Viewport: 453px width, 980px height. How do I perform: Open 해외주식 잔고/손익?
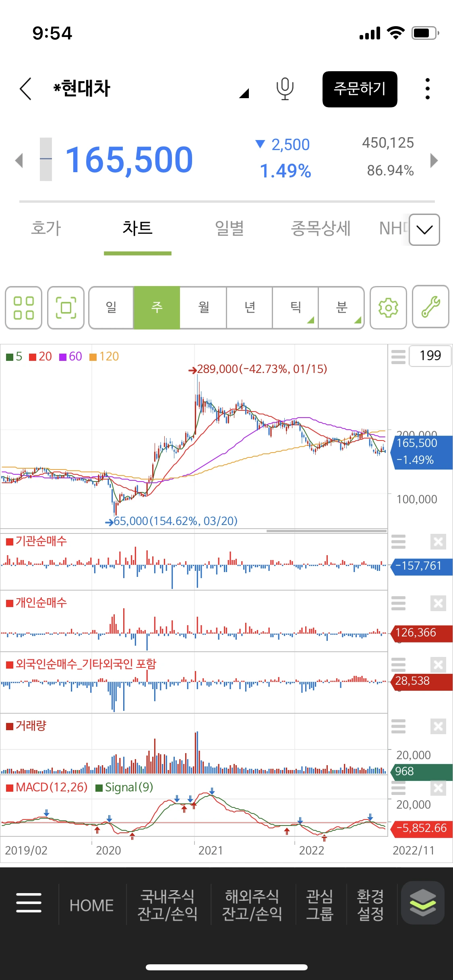coord(252,905)
